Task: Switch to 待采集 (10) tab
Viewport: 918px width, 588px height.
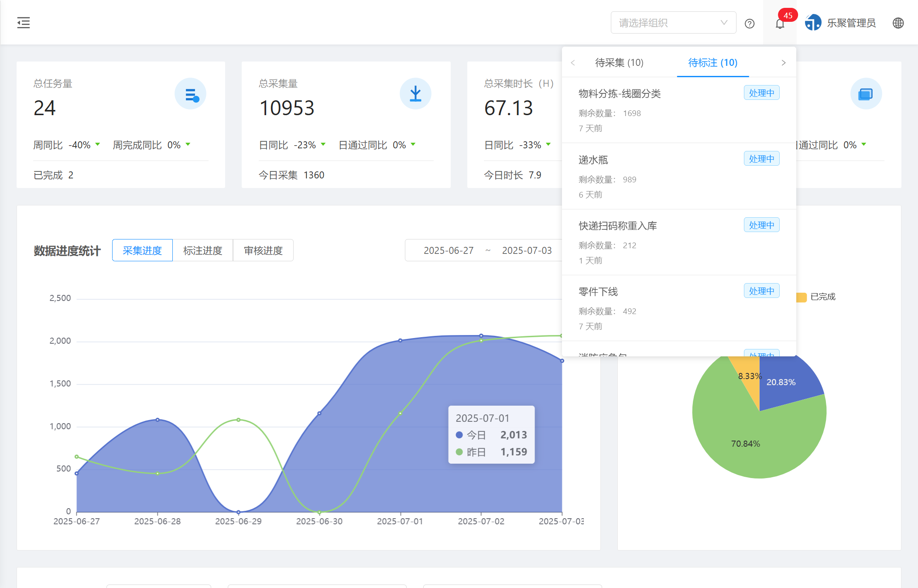Action: [x=619, y=63]
